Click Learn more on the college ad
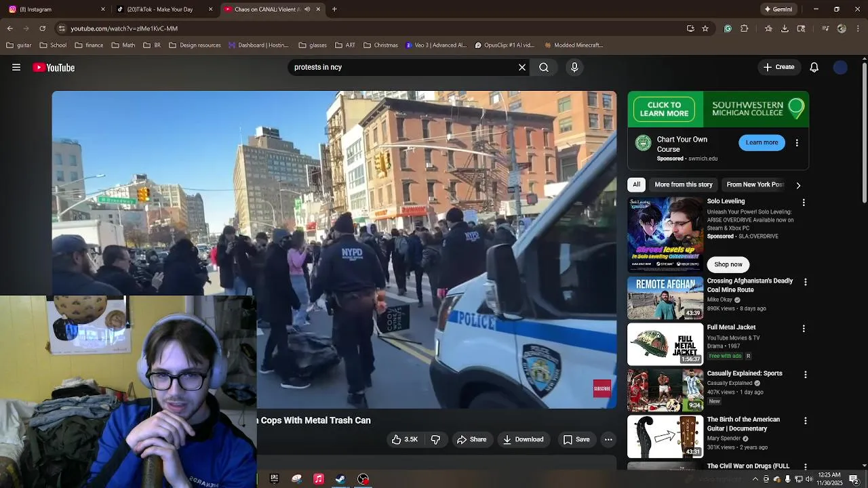The width and height of the screenshot is (868, 488). click(762, 142)
